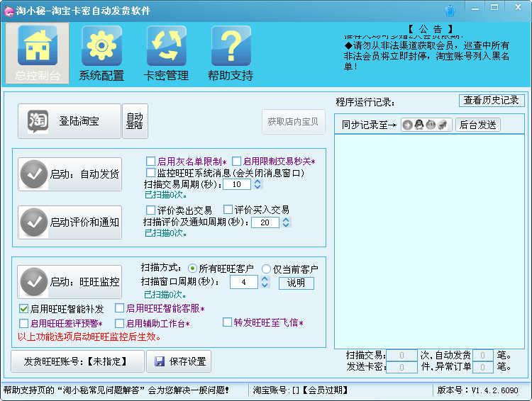Click the 扫描评价及通知周期 value field

click(265, 222)
